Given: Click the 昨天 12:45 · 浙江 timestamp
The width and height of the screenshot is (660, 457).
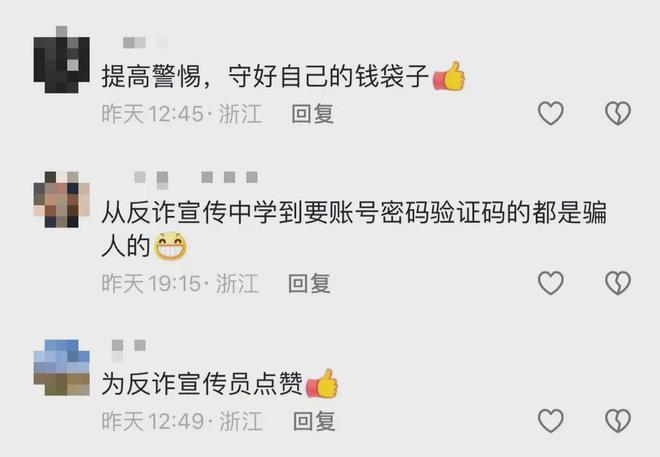Looking at the screenshot, I should tap(181, 114).
